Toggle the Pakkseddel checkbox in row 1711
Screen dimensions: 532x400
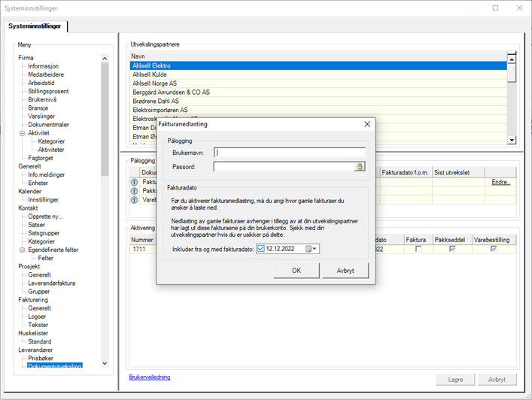tap(452, 249)
